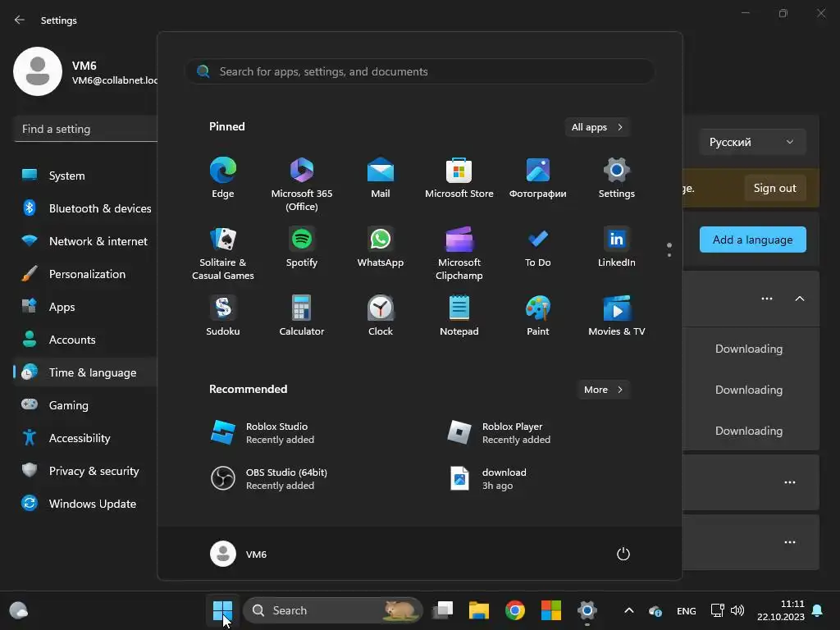
Task: Open the Clock app
Action: pyautogui.click(x=381, y=316)
